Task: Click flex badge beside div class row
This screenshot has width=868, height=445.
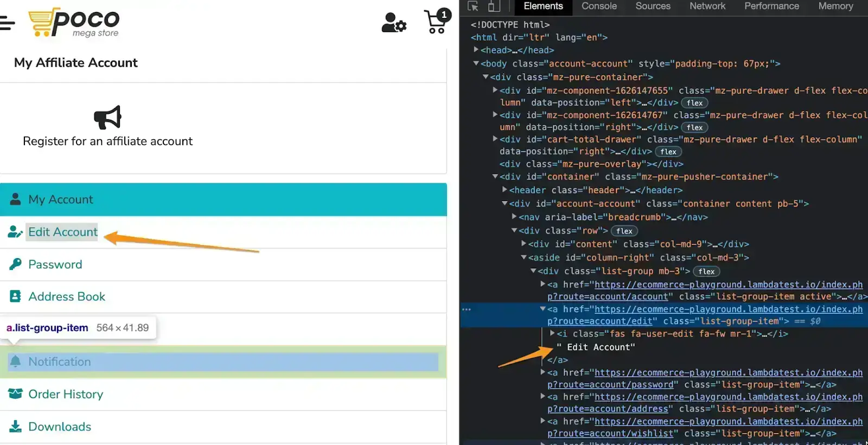Action: coord(624,231)
